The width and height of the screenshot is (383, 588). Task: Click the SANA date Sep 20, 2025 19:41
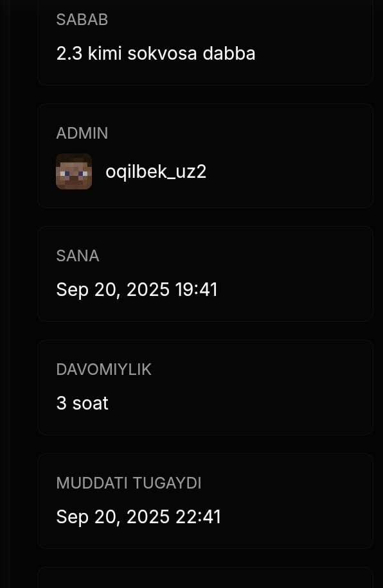coord(137,290)
